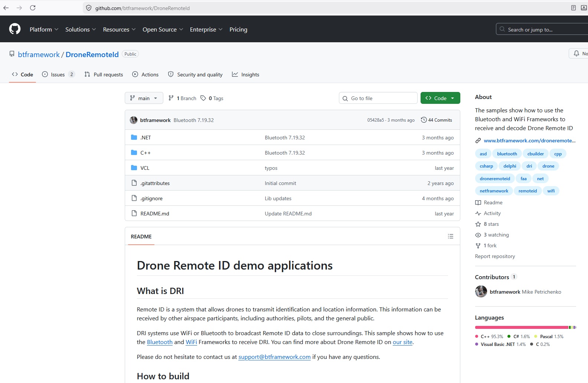The width and height of the screenshot is (588, 383).
Task: Open the green Code dropdown button
Action: pyautogui.click(x=440, y=98)
